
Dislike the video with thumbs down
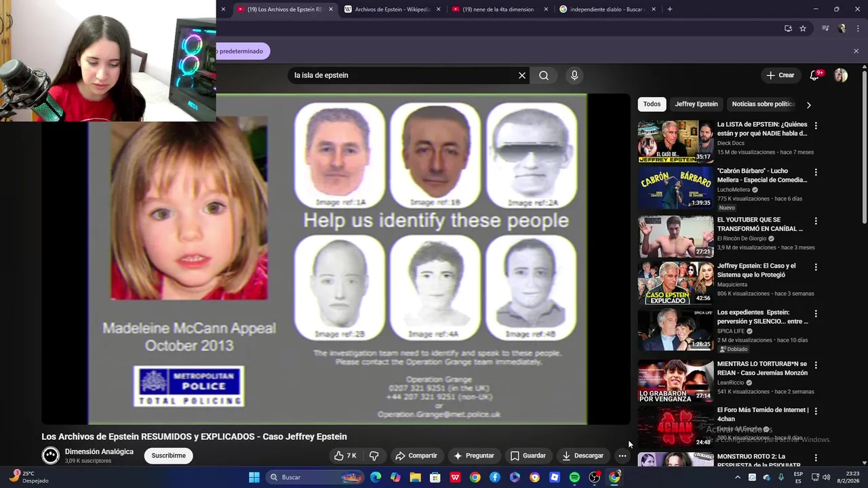(374, 455)
